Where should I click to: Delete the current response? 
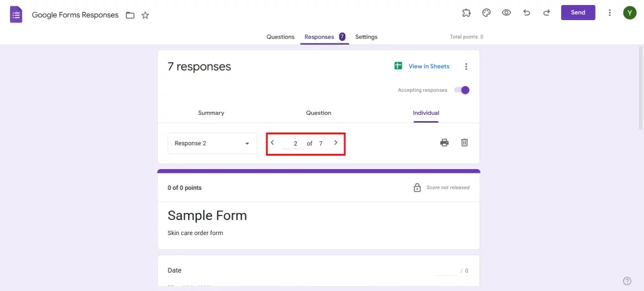(x=464, y=143)
